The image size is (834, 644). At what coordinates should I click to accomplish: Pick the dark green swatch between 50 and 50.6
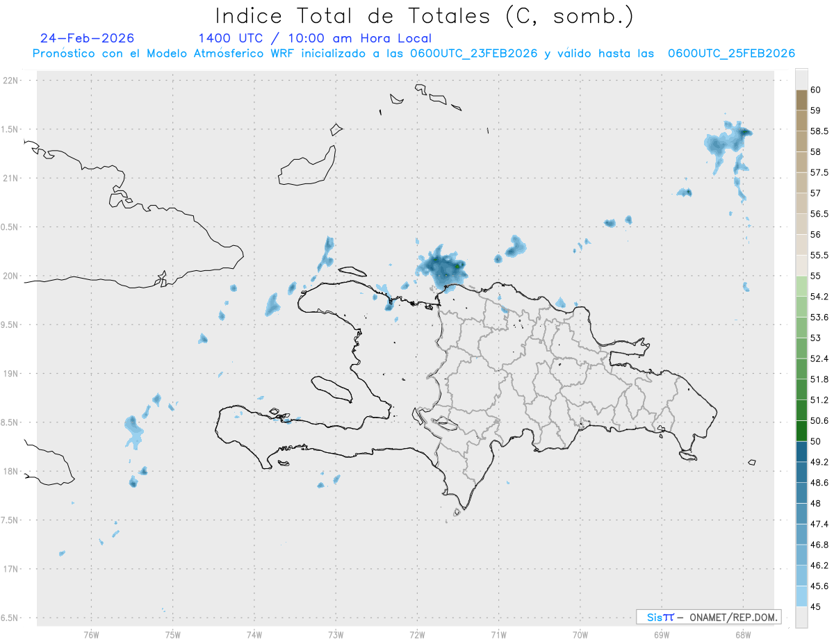(801, 431)
